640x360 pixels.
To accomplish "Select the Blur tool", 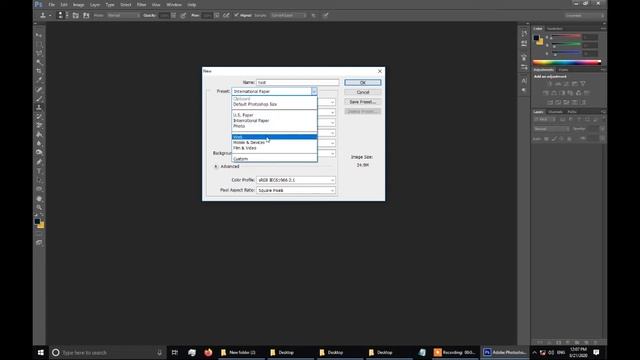I will coord(39,144).
